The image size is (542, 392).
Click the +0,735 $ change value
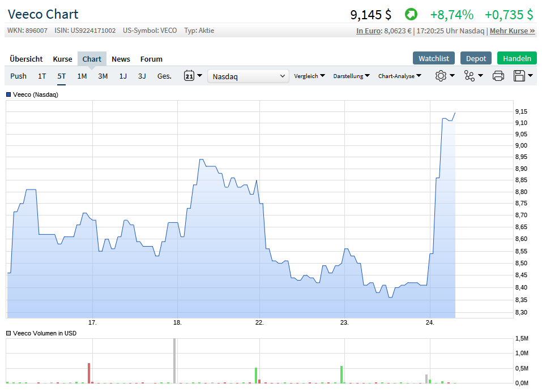(x=509, y=15)
